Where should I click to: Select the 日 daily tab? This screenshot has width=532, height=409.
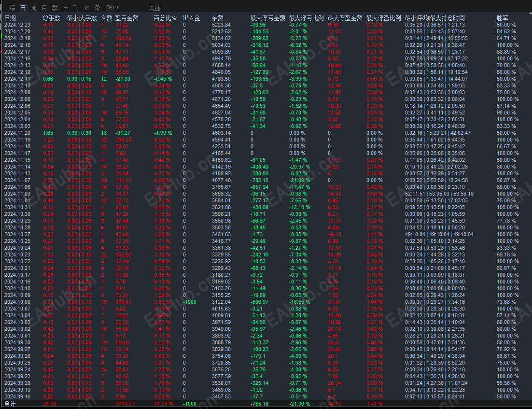pos(23,7)
